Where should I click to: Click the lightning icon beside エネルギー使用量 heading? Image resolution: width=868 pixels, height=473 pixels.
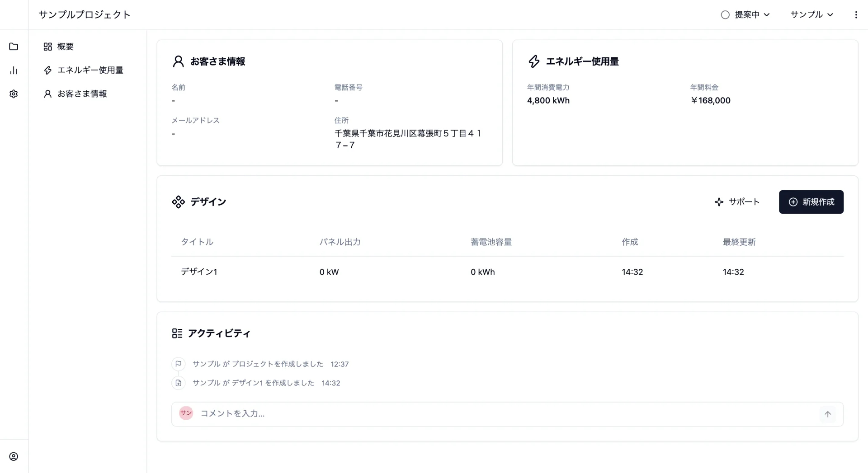point(534,61)
